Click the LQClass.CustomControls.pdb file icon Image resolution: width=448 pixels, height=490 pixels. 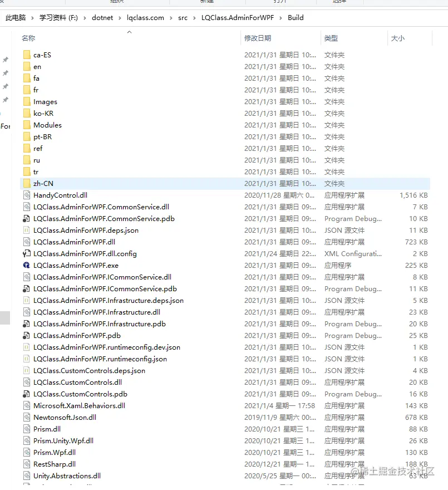pos(27,394)
